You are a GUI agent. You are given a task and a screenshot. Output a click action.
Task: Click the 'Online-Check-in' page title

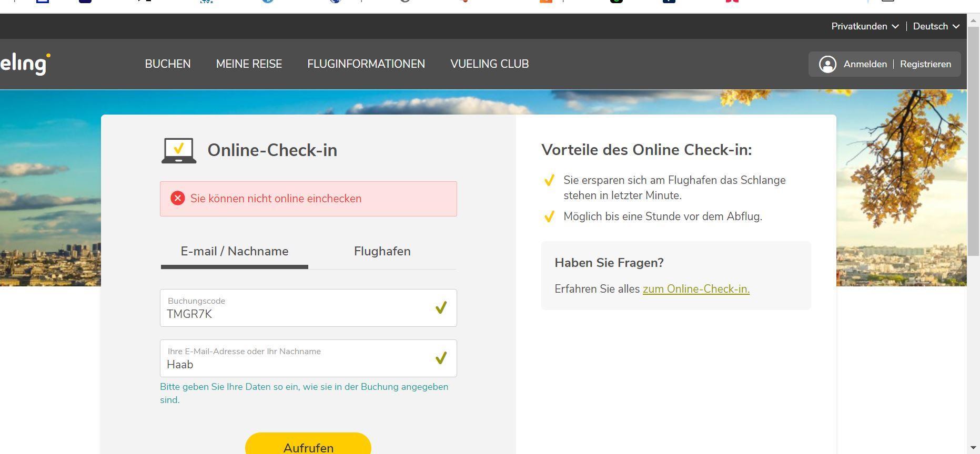(272, 150)
